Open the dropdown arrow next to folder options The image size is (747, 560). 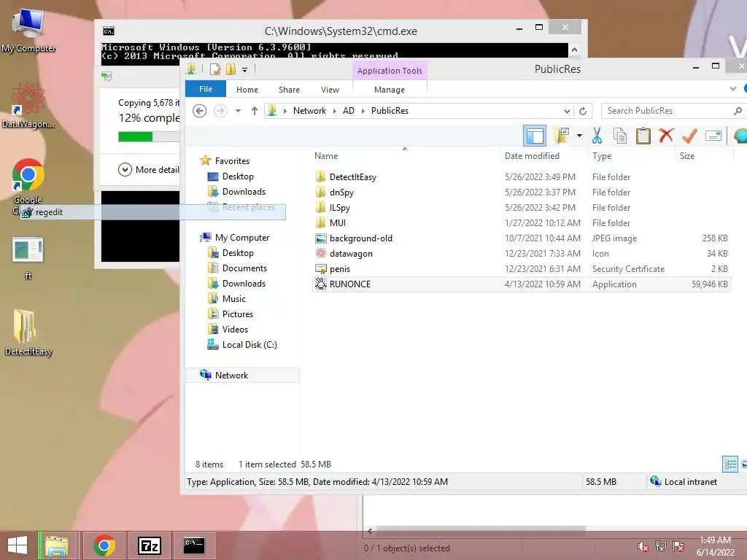click(x=579, y=136)
